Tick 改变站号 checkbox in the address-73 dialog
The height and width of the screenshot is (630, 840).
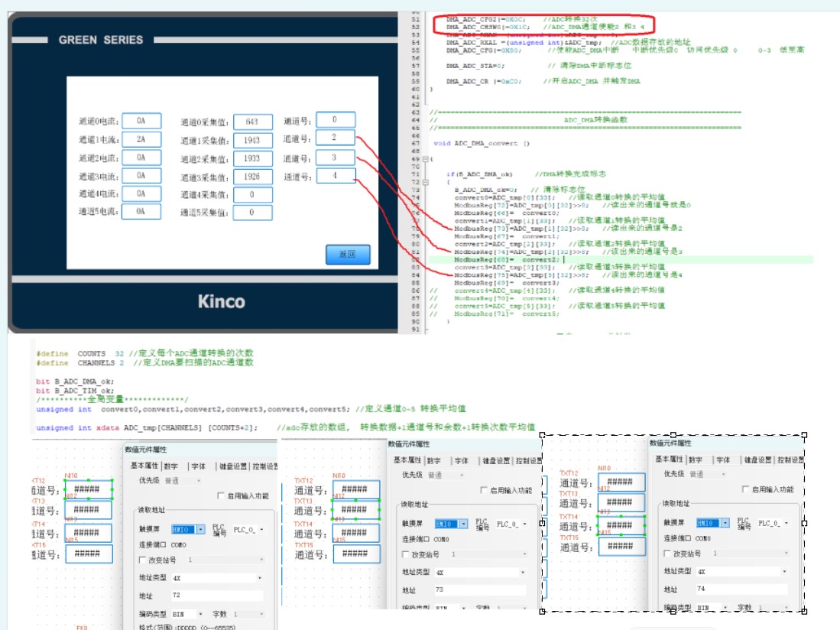(x=406, y=554)
